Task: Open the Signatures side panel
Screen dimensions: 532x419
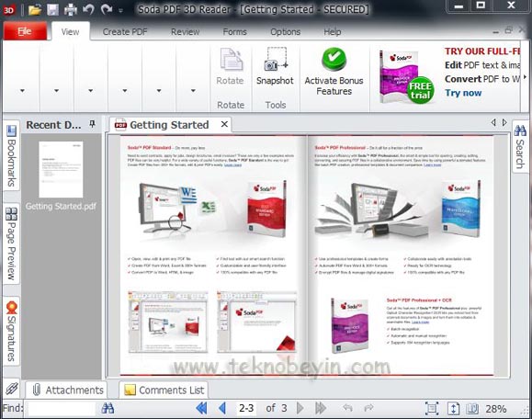Action: (x=11, y=332)
